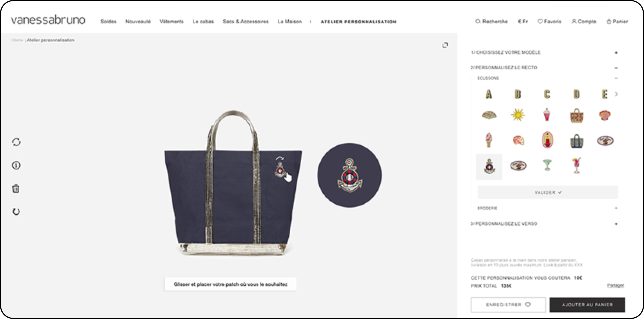Click the Valider button
Screen dimensions: 644x319
coord(548,192)
